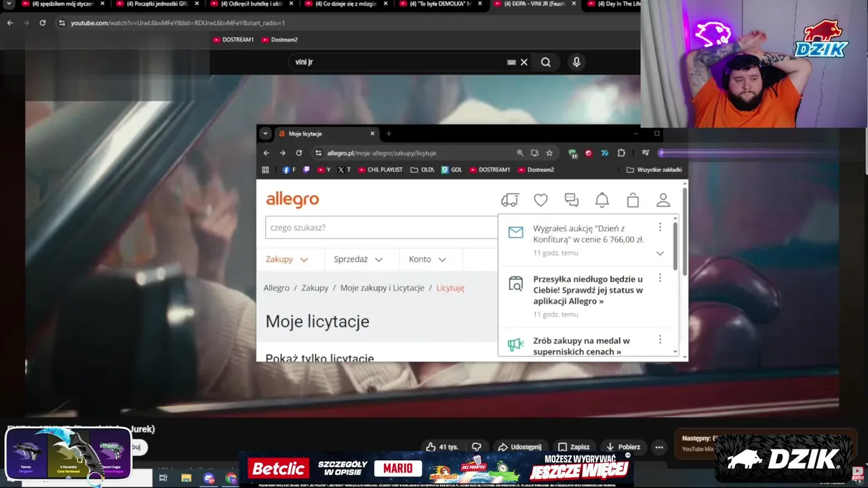Click the Pobierz download button
Image resolution: width=868 pixels, height=488 pixels.
pos(623,447)
